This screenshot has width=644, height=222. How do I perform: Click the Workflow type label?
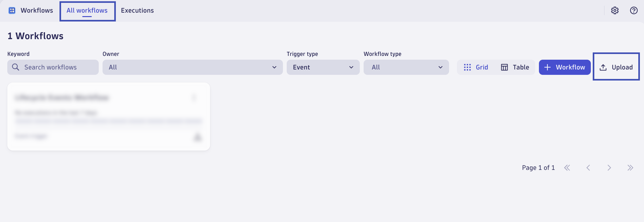(x=382, y=54)
